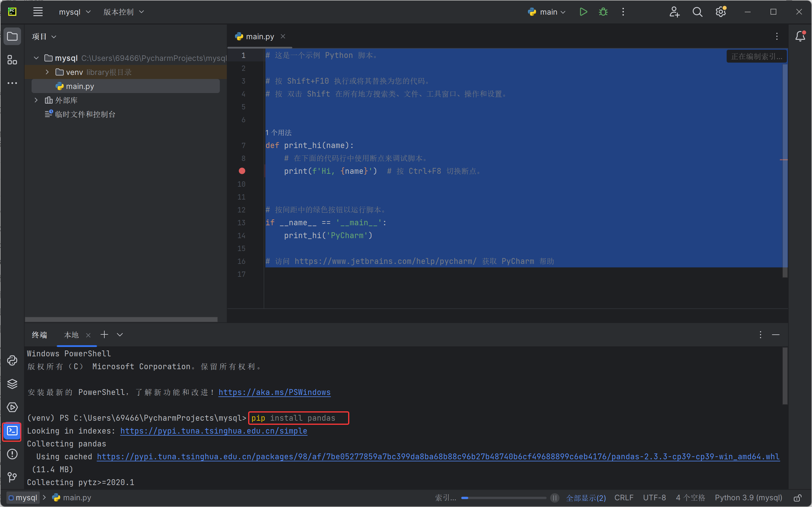The width and height of the screenshot is (812, 507).
Task: Expand the venv folder
Action: [47, 72]
